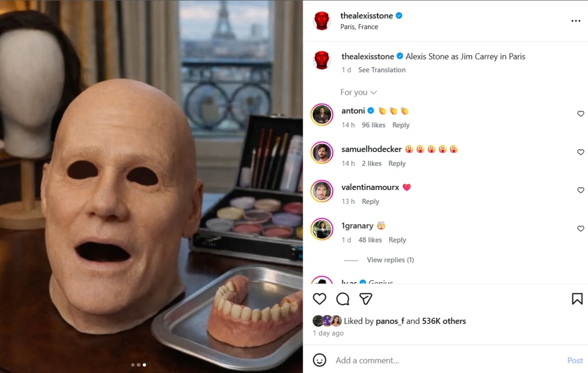Open thealexisstone profile avatar in header

pyautogui.click(x=322, y=21)
